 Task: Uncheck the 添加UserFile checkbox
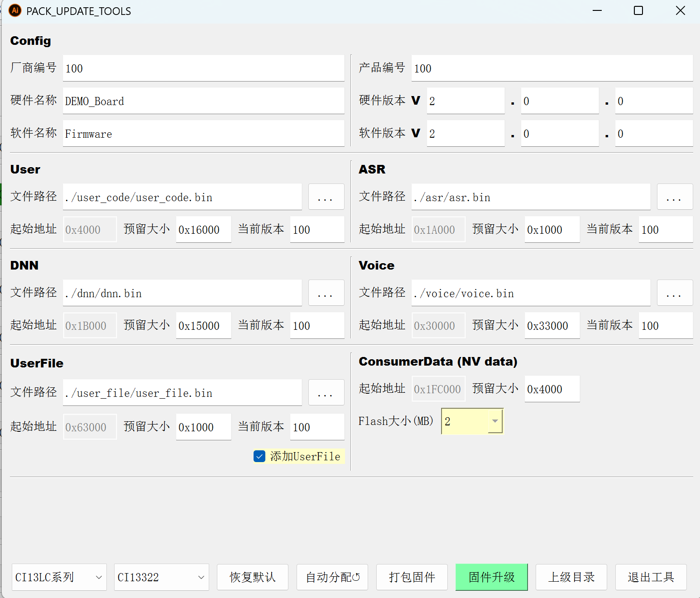pyautogui.click(x=259, y=456)
